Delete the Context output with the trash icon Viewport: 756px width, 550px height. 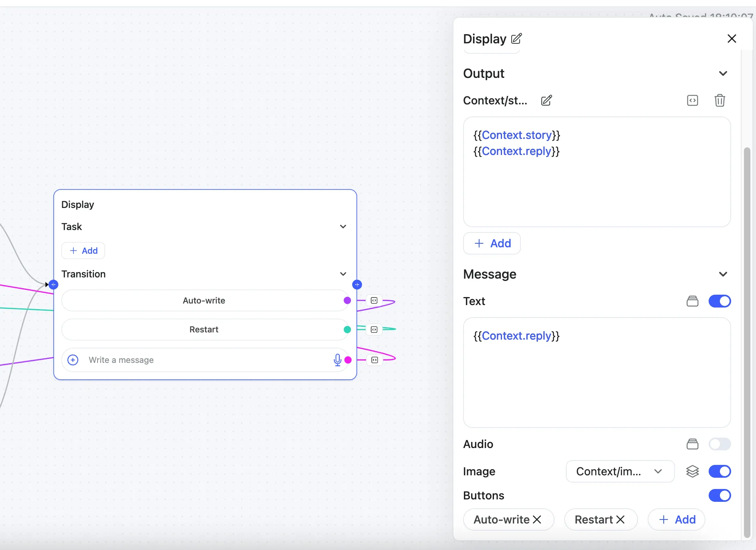click(719, 100)
